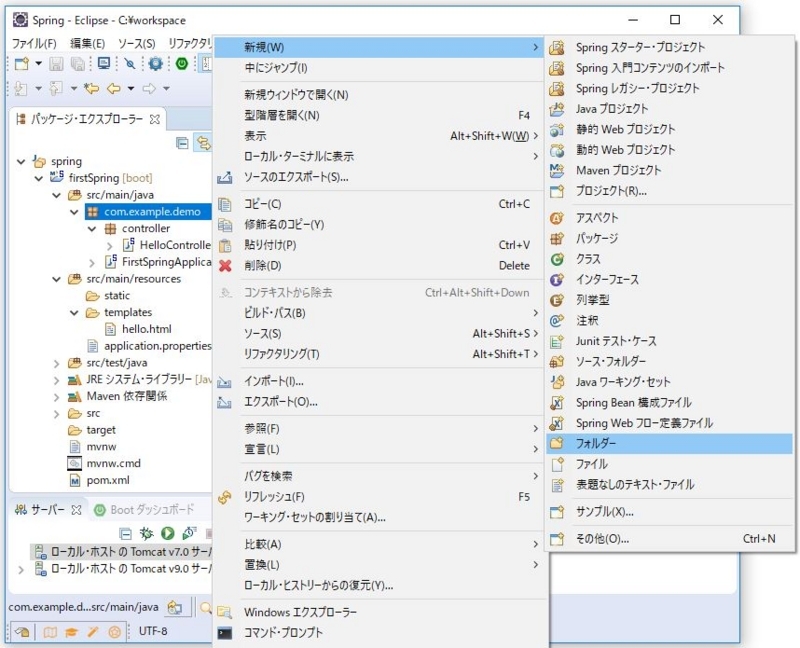Click the コマンド・プロンプト icon
800x648 pixels.
click(x=224, y=633)
